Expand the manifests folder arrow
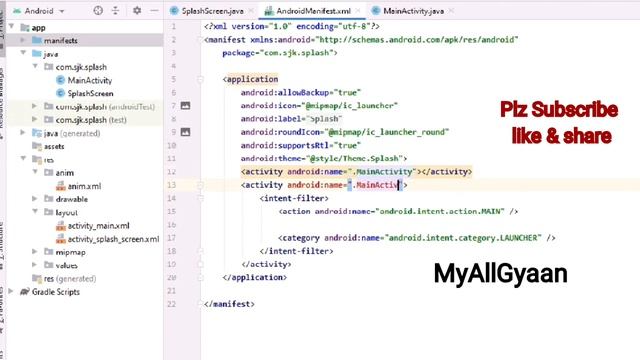 click(23, 40)
